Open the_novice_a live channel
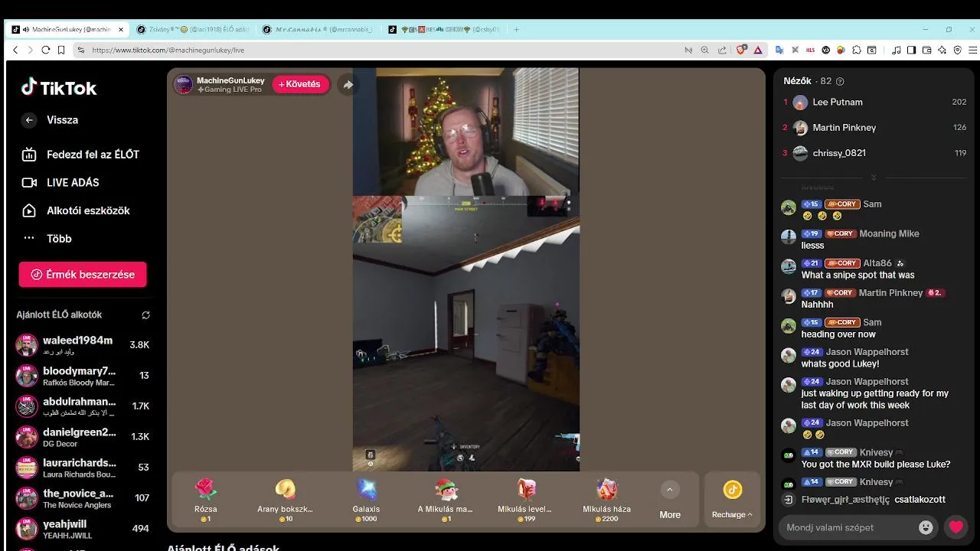 pos(83,498)
